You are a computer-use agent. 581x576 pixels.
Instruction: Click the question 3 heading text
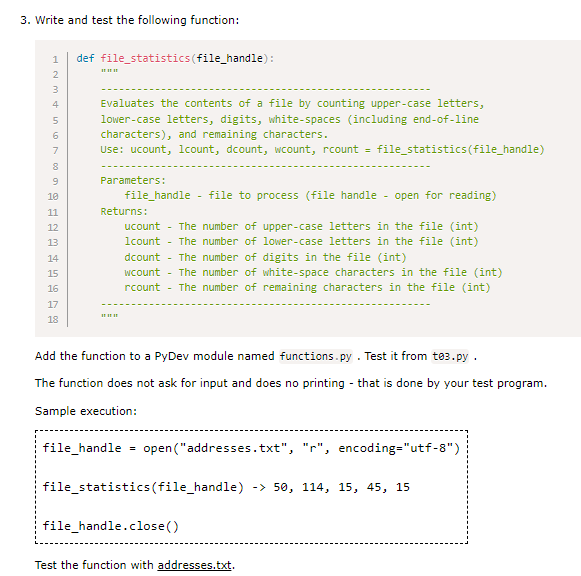[130, 20]
